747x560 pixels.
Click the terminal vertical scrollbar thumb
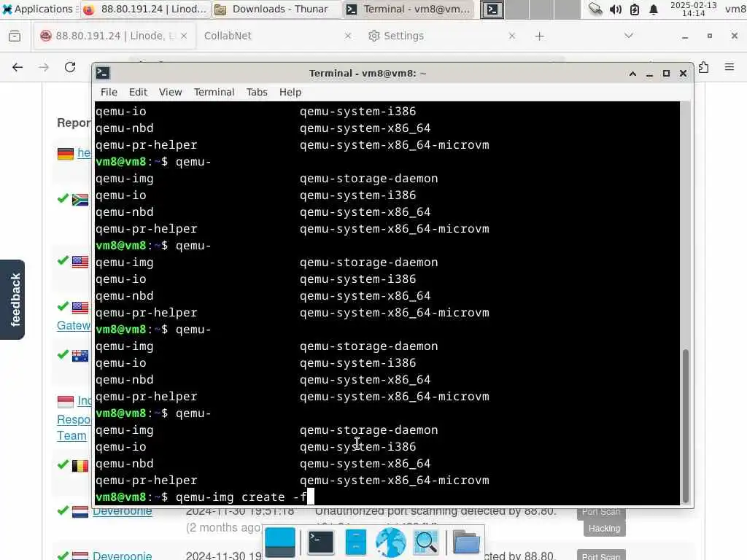click(686, 426)
